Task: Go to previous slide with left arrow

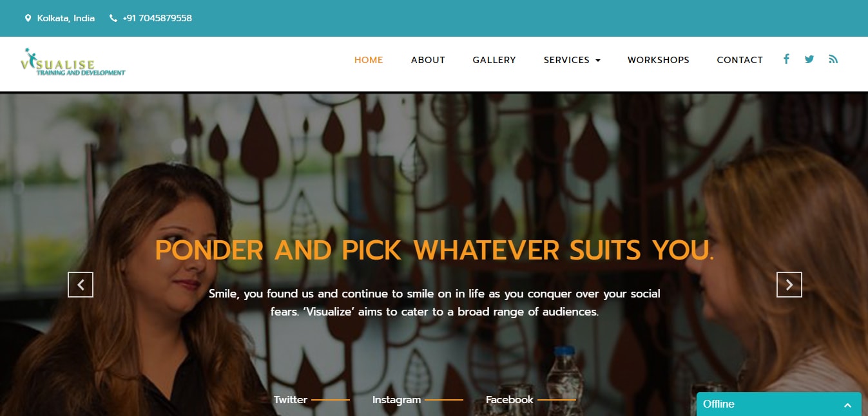Action: tap(81, 285)
